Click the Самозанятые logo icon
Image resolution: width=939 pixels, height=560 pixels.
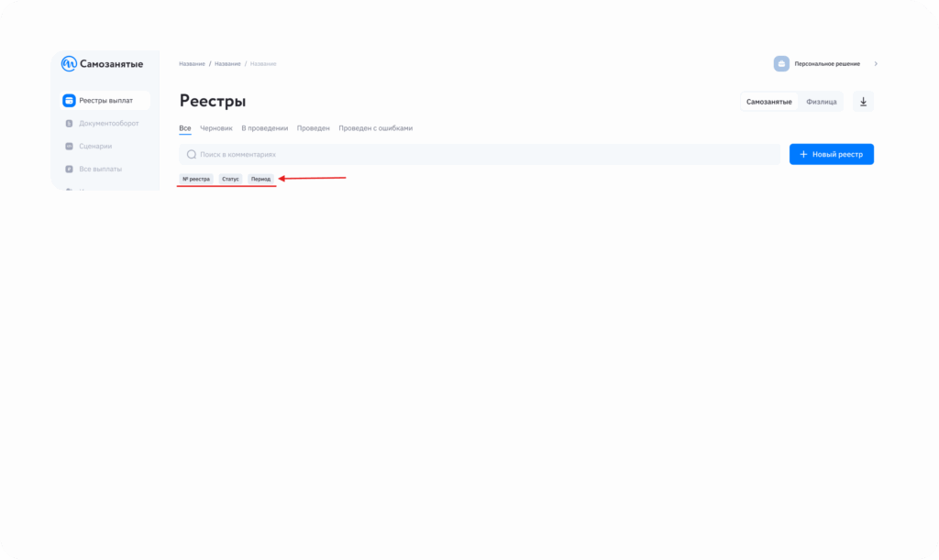coord(69,64)
